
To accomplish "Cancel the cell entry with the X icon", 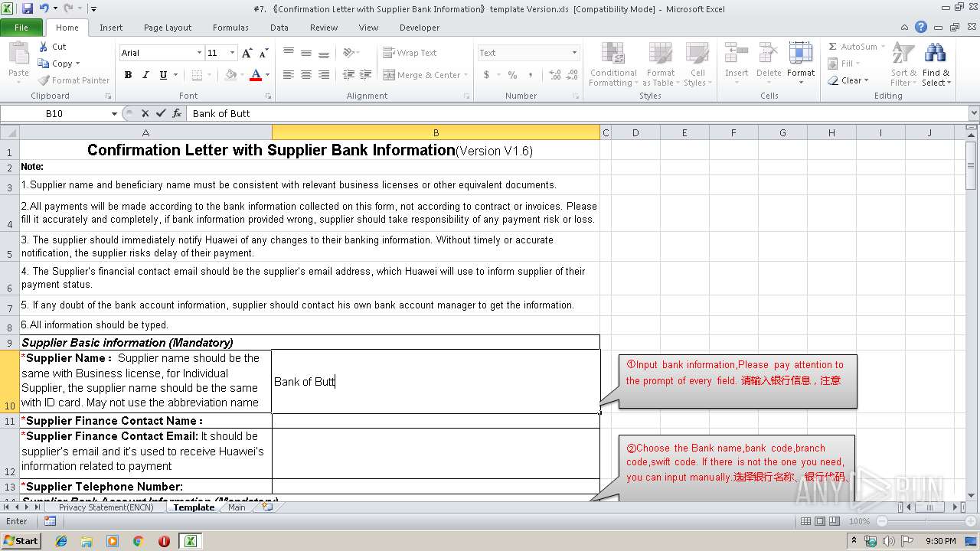I will coord(145,113).
